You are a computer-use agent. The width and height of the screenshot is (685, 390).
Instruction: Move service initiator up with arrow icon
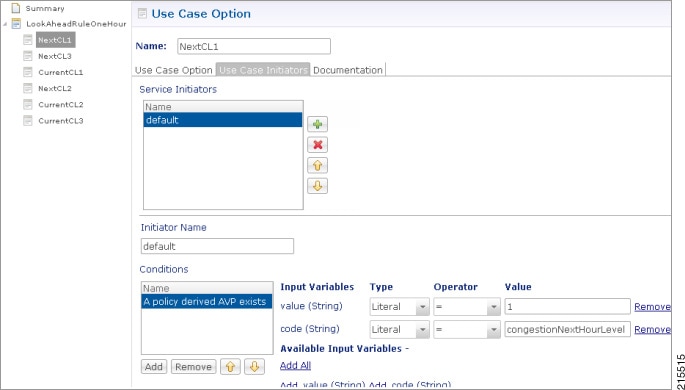point(318,166)
